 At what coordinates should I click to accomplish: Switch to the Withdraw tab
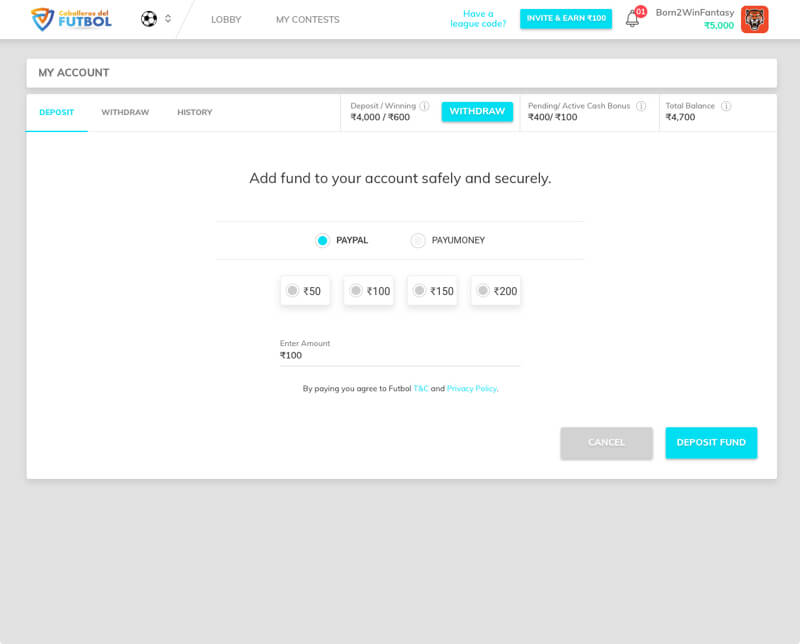click(125, 112)
